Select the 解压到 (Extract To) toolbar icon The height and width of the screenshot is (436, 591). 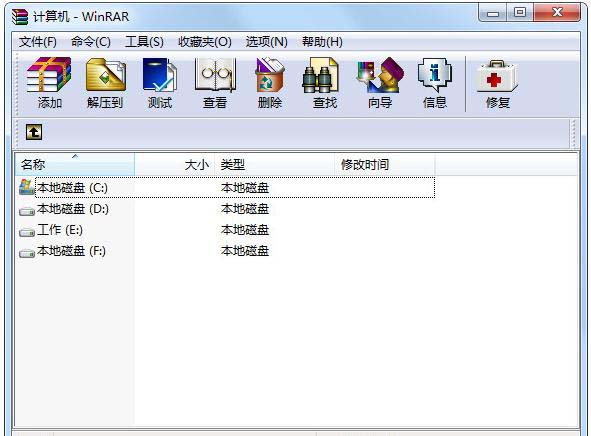(x=105, y=75)
